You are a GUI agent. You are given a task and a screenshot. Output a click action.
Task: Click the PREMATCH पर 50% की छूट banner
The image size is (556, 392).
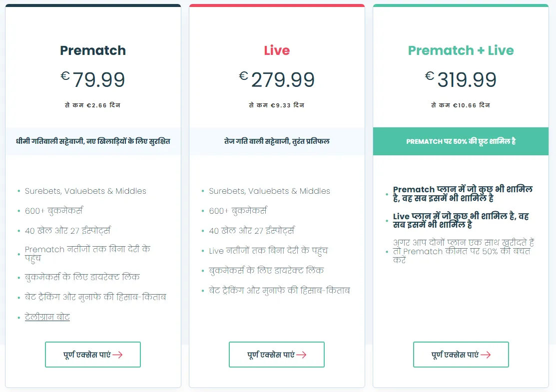pyautogui.click(x=460, y=141)
